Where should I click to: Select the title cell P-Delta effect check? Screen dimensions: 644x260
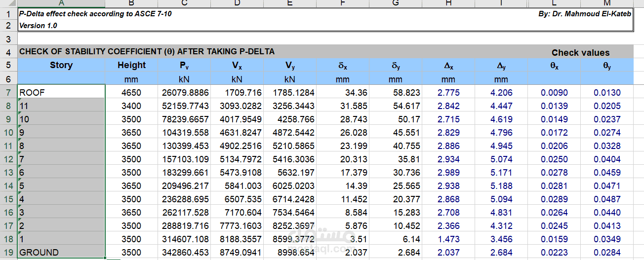coord(95,14)
